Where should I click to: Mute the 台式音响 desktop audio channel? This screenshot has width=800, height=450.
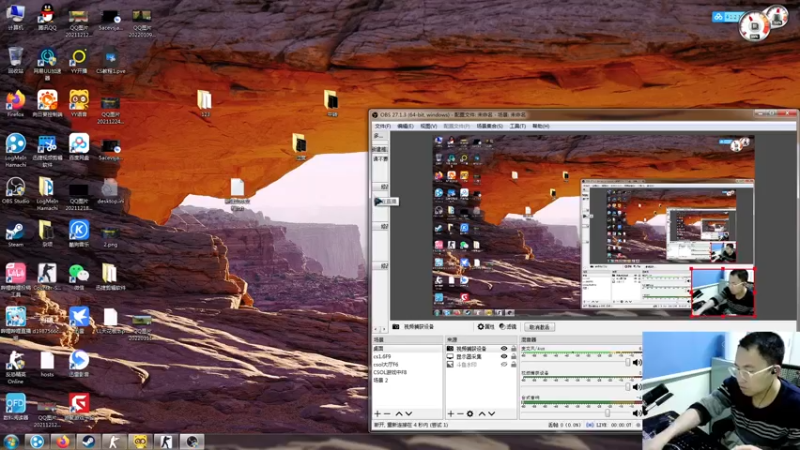637,413
